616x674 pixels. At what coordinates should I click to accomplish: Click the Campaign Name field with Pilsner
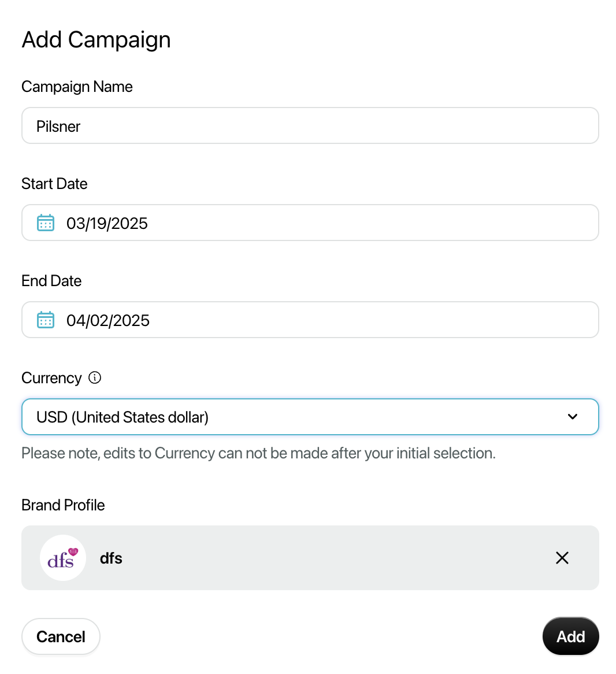[310, 125]
